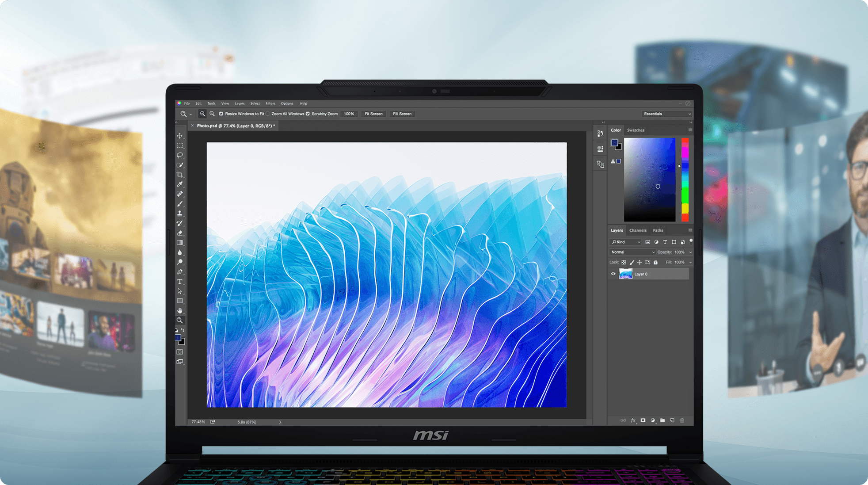This screenshot has width=868, height=485.
Task: Select the Hand tool
Action: click(180, 310)
